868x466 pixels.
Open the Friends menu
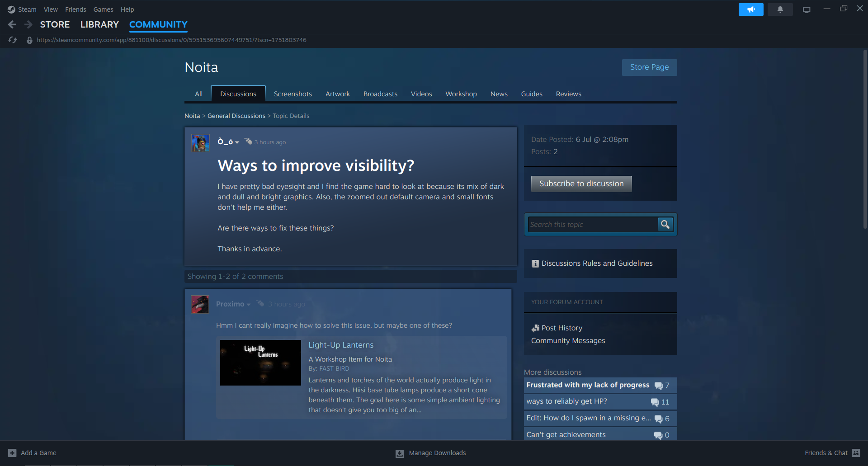75,9
